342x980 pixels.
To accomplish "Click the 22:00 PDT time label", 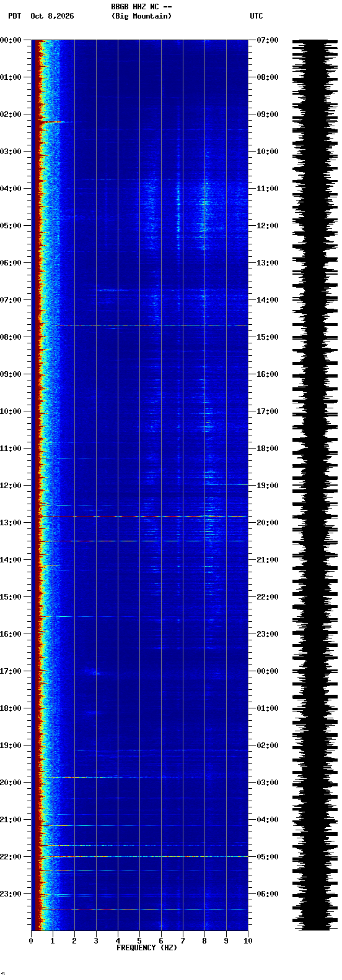I will 11,857.
